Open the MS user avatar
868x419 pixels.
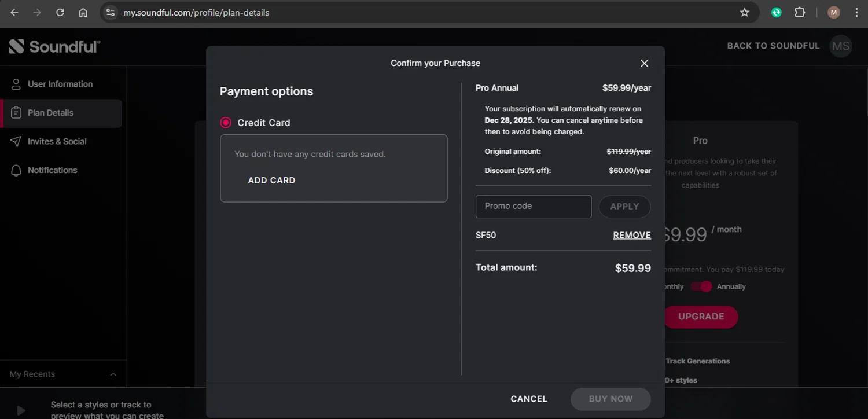pyautogui.click(x=841, y=46)
